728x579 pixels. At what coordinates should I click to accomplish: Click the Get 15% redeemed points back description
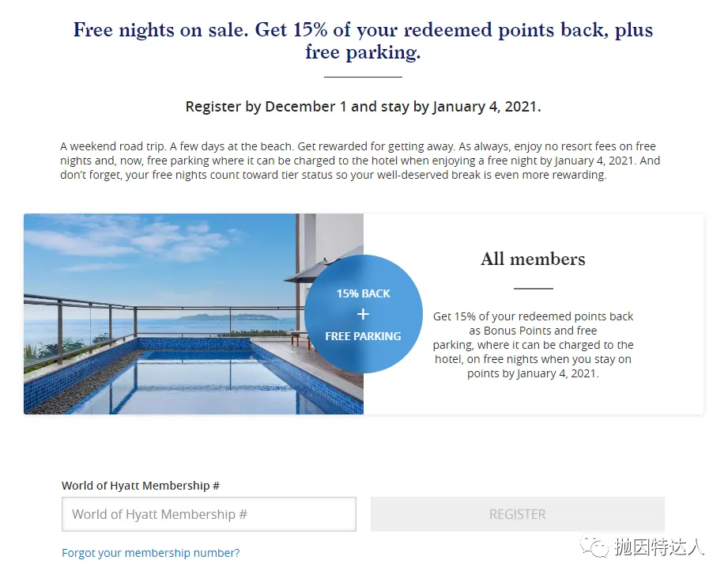(x=533, y=345)
